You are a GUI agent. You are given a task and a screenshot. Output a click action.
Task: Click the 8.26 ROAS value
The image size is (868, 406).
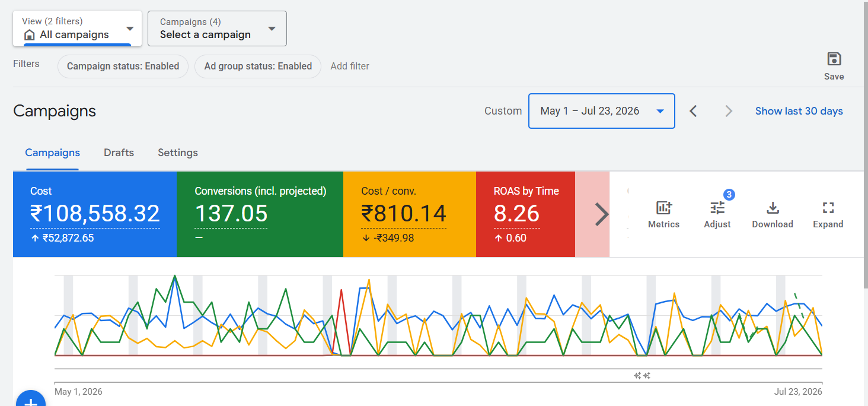pyautogui.click(x=517, y=214)
